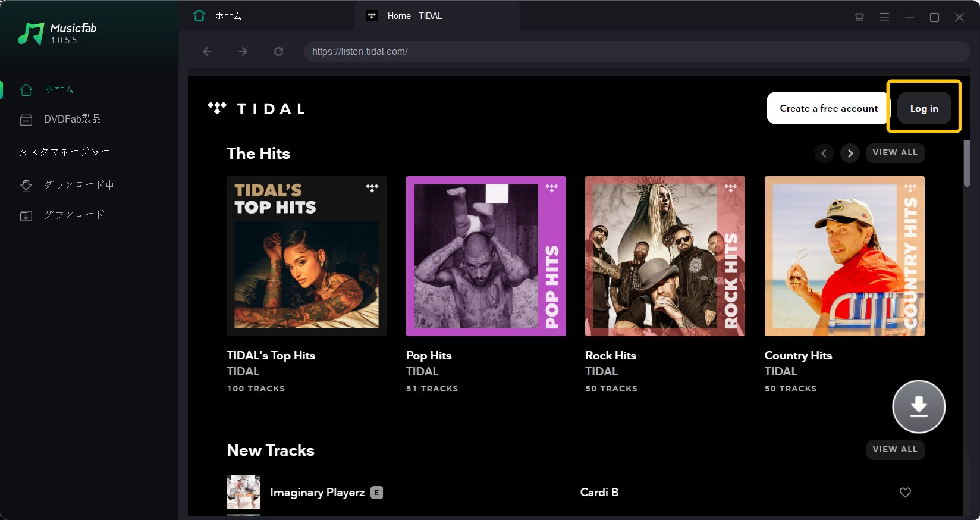Image resolution: width=980 pixels, height=520 pixels.
Task: Open the theme/skin shirt icon in the title bar
Action: [859, 17]
